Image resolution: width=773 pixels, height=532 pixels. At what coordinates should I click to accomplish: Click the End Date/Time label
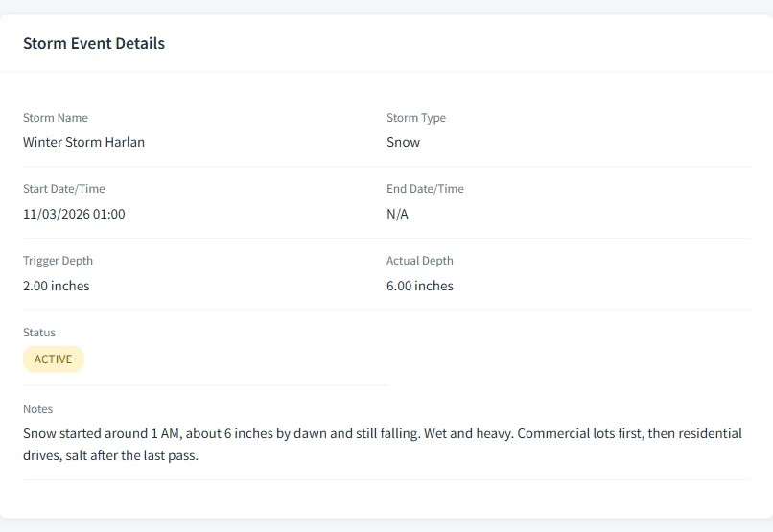[425, 189]
